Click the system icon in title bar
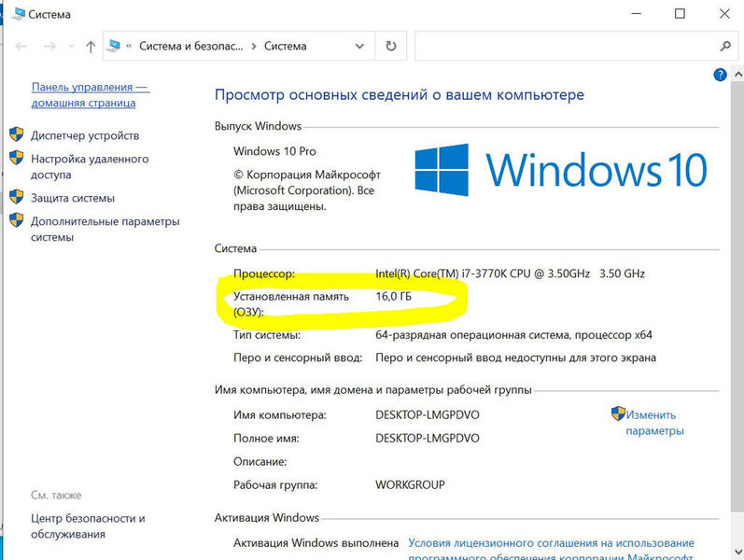The width and height of the screenshot is (744, 560). pos(19,14)
